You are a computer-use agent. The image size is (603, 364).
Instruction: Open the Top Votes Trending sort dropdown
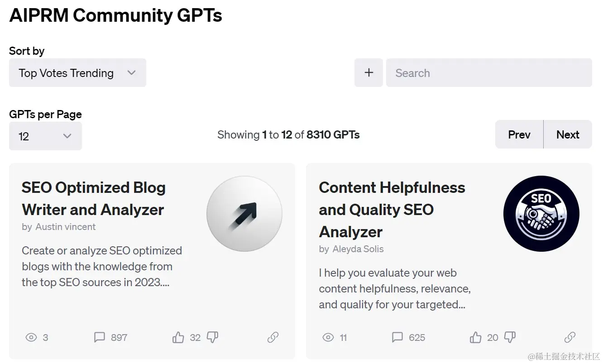pos(77,72)
